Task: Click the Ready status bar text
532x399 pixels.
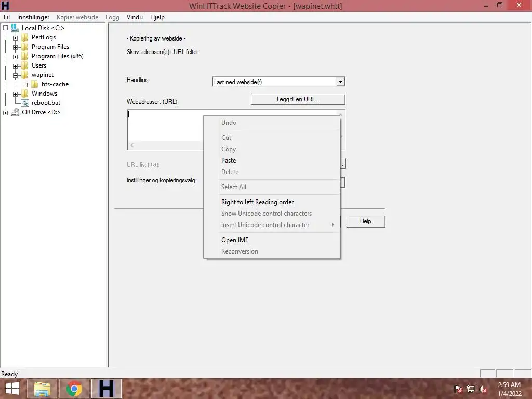Action: coord(9,374)
